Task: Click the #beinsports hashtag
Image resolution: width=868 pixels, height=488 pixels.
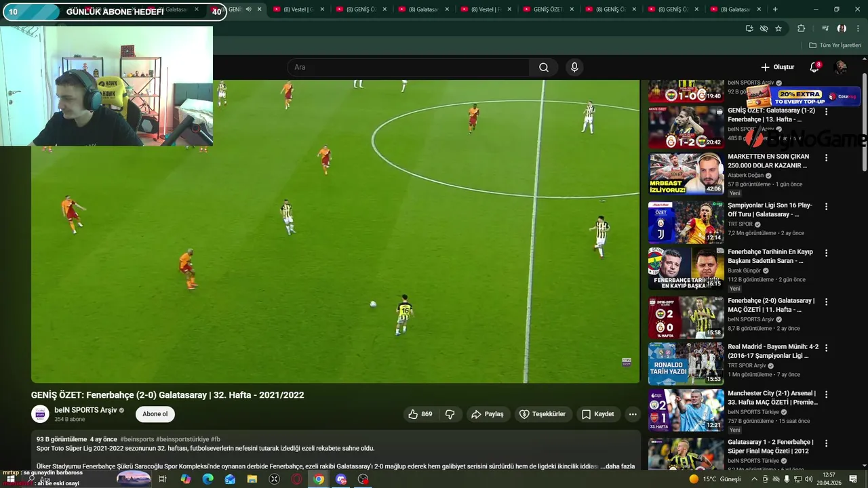Action: coord(137,439)
